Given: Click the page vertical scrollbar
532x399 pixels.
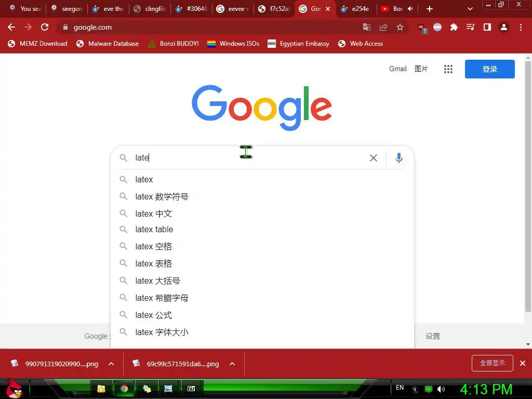Looking at the screenshot, I should tap(528, 187).
